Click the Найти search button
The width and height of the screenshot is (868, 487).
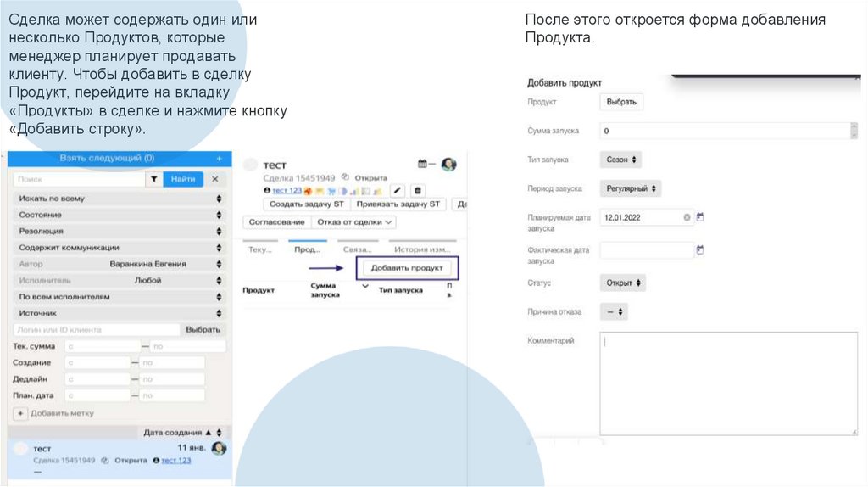click(x=183, y=179)
